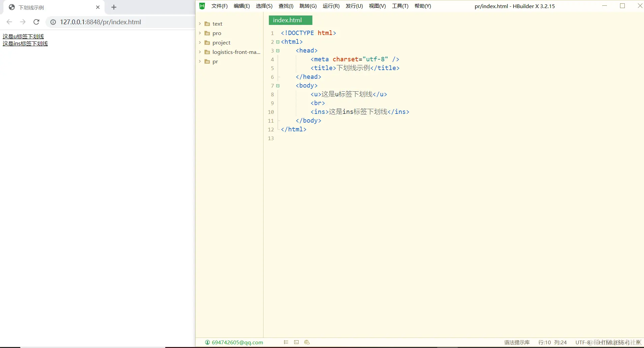
Task: Click the 行:10 列:24 cursor position indicator
Action: [553, 342]
